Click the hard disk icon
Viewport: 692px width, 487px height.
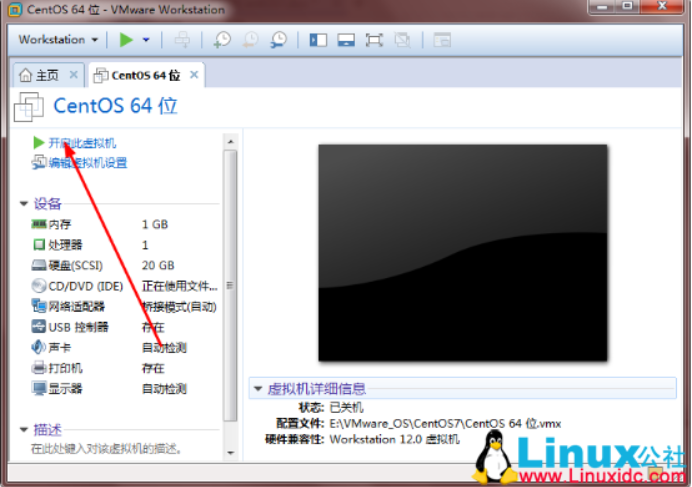(x=39, y=265)
